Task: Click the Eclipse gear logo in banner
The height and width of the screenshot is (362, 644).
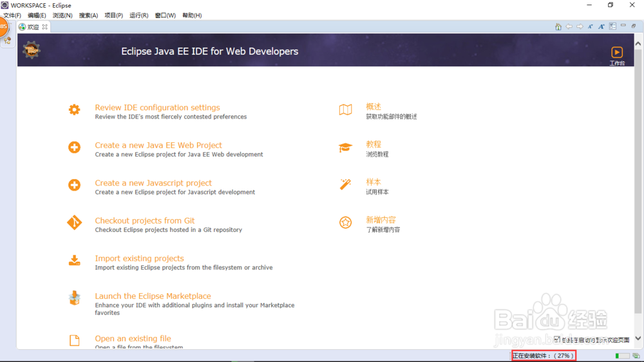Action: click(32, 50)
